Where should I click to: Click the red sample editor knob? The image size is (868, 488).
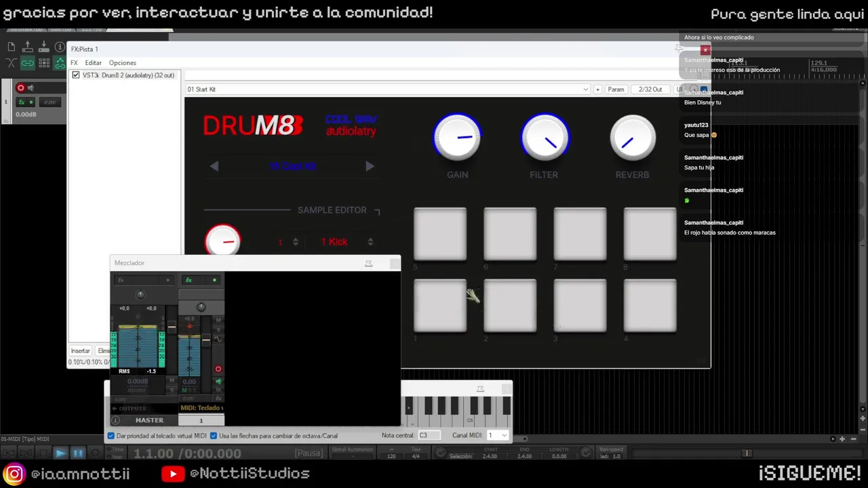click(222, 241)
